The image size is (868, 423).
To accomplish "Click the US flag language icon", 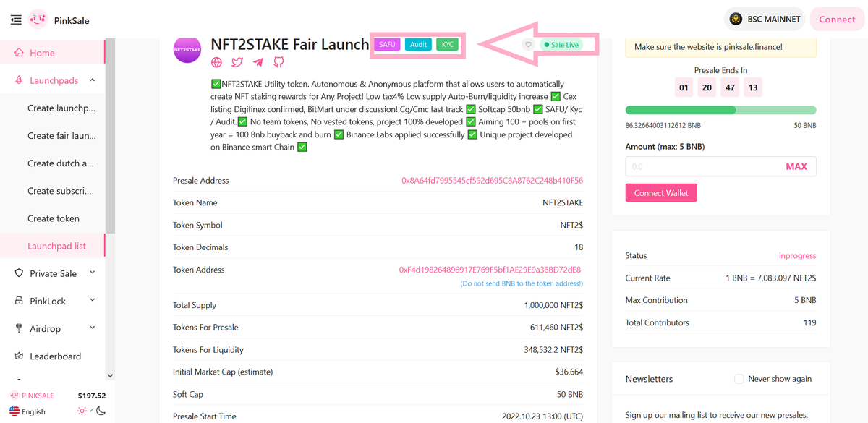I will 14,411.
